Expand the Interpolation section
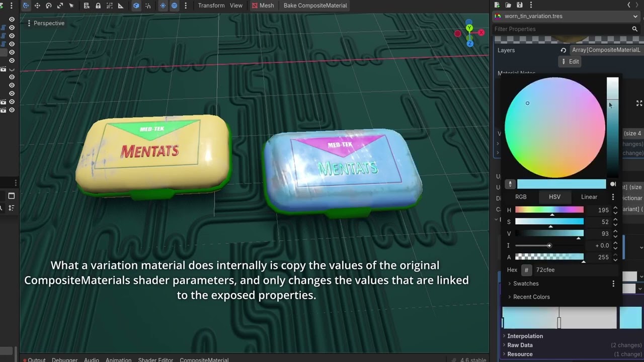Screen dimensions: 644x362 point(525,336)
